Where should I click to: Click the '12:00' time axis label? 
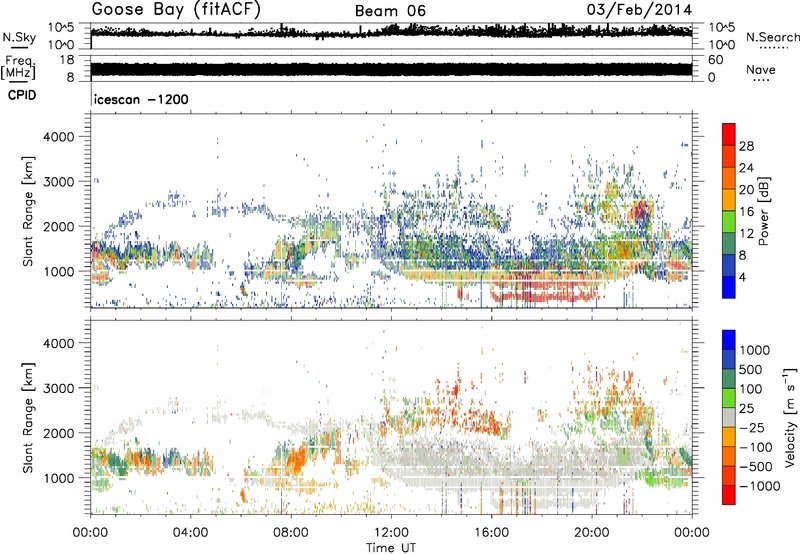point(391,533)
